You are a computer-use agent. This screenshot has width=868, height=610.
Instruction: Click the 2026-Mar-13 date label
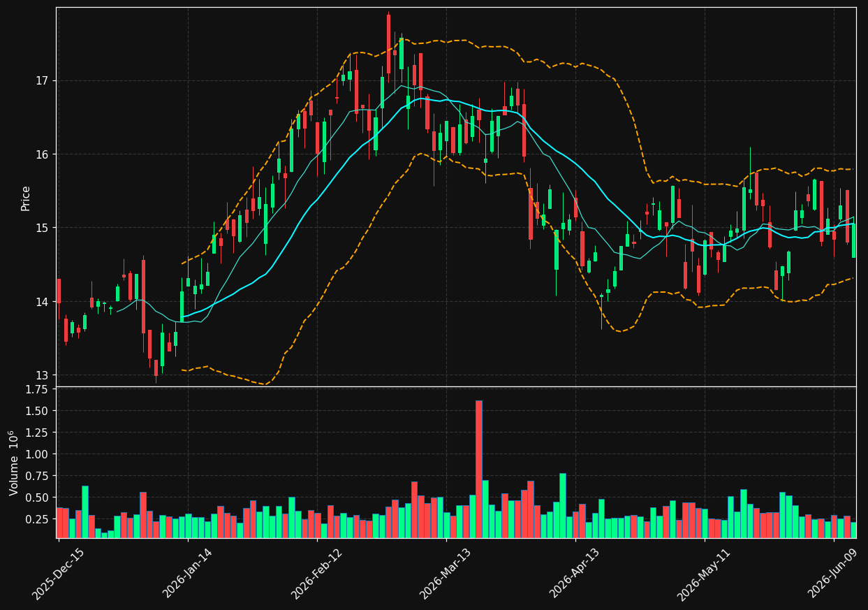(x=446, y=573)
